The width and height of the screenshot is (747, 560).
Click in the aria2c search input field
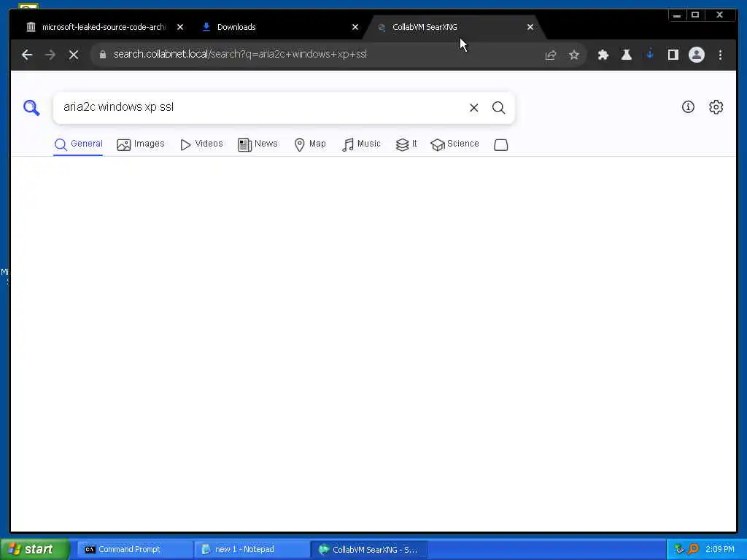coord(262,108)
